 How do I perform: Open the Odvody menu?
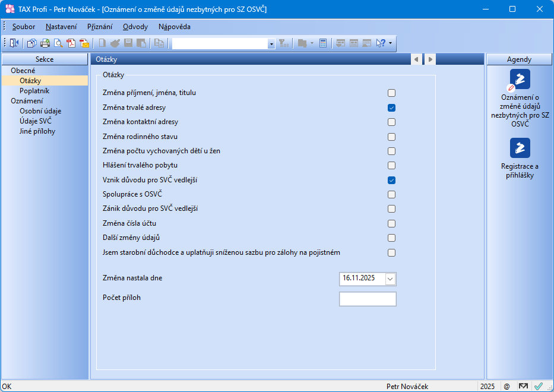(x=135, y=27)
